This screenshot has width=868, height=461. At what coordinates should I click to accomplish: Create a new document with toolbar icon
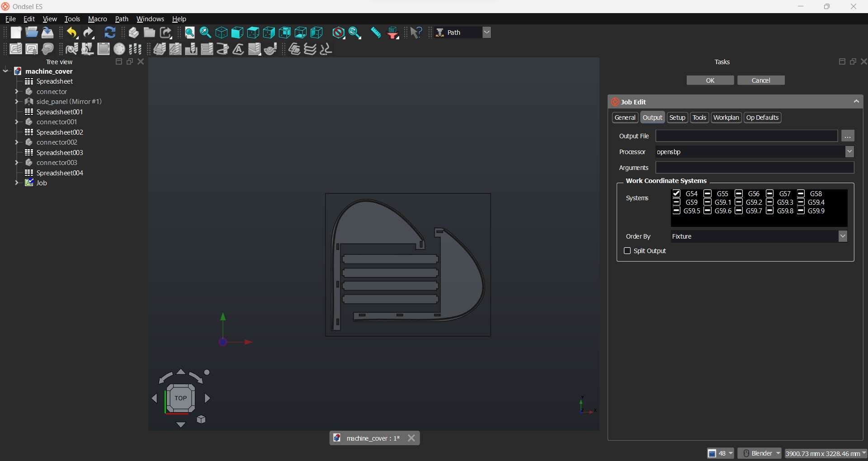(x=16, y=33)
